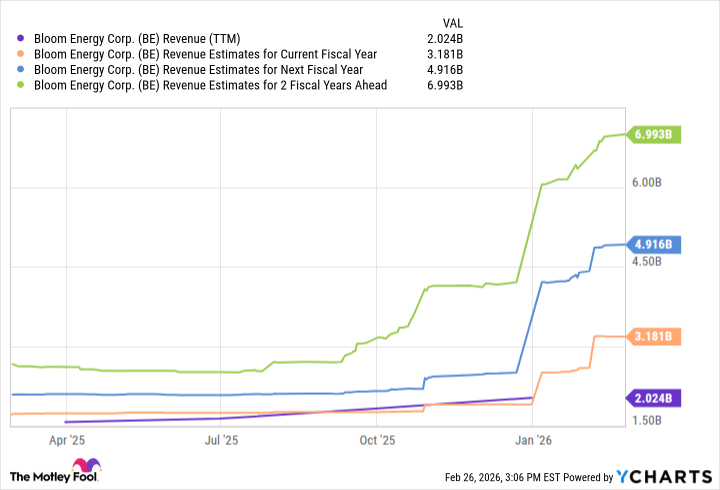720x490 pixels.
Task: Click the Jul '25 axis label
Action: click(220, 439)
